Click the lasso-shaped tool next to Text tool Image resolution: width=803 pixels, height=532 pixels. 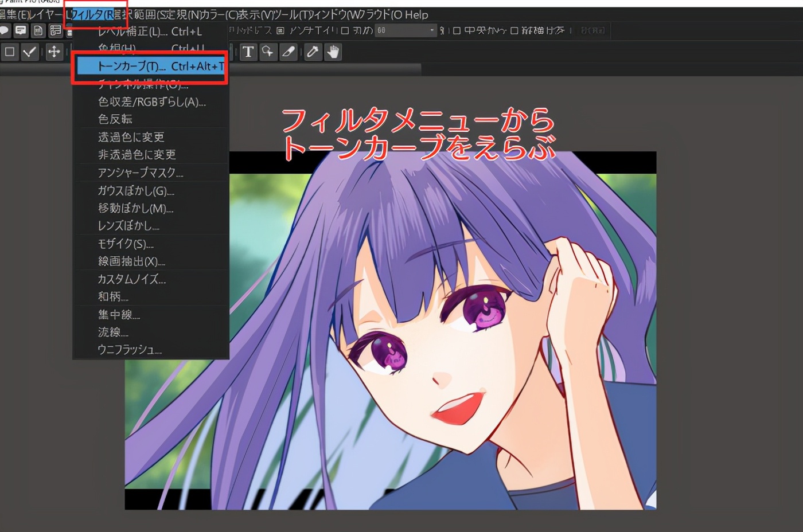pos(268,52)
